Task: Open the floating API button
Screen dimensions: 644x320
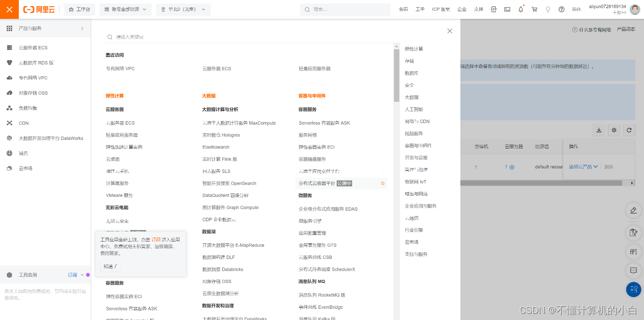Action: 633,251
